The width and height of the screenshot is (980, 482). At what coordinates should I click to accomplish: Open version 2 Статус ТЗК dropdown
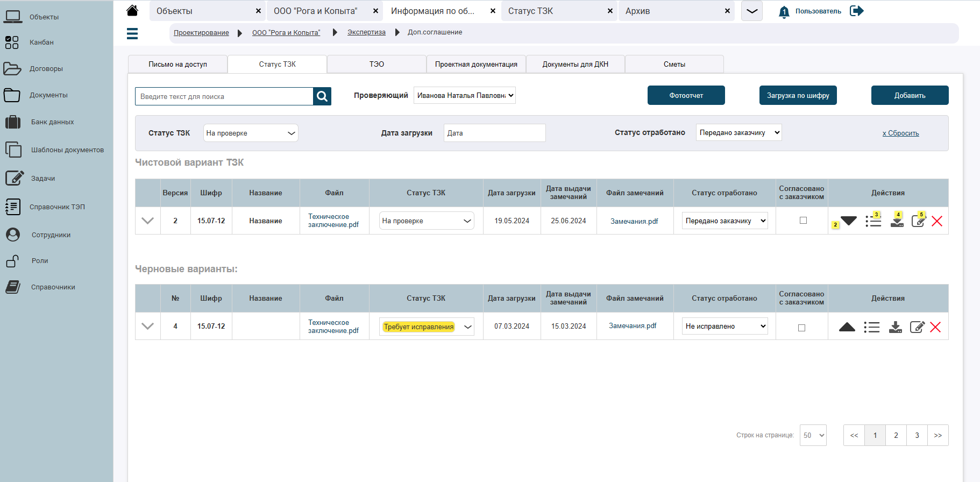pyautogui.click(x=427, y=221)
